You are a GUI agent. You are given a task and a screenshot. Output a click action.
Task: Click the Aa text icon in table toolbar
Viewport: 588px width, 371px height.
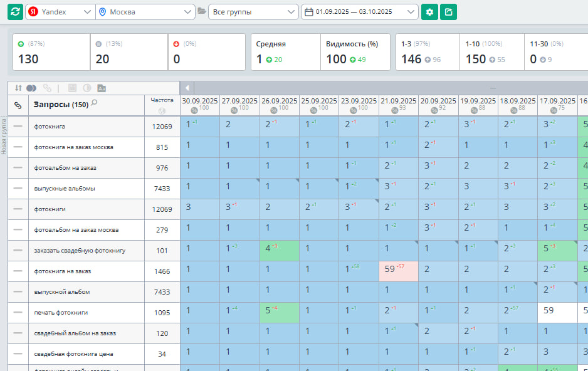coord(102,88)
